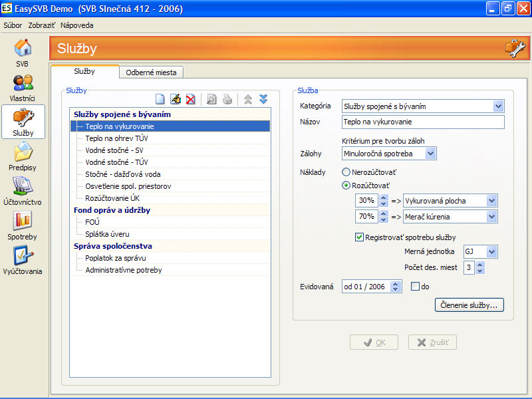
Task: Enable the 'do' end date checkbox
Action: click(x=415, y=287)
